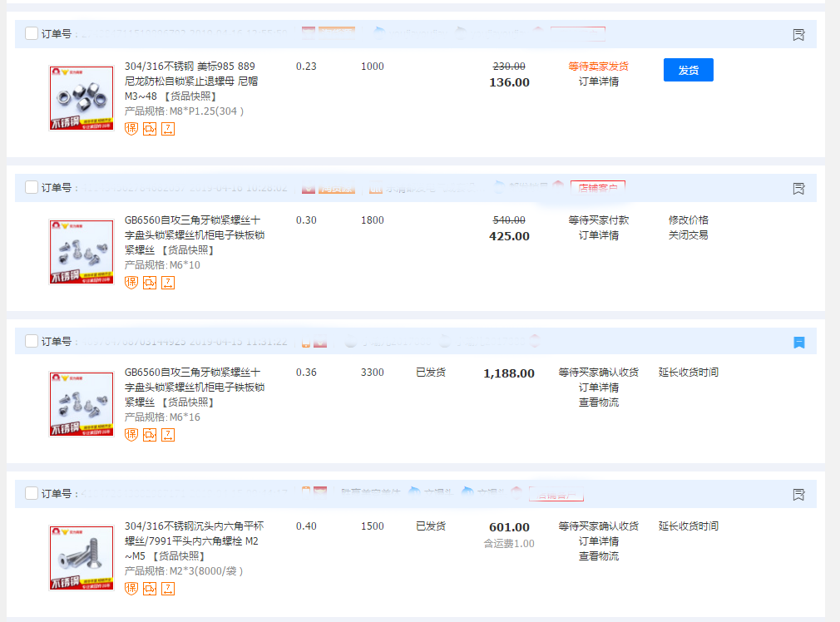Select the checkbox for the 136.00 order
840x622 pixels.
click(x=32, y=34)
